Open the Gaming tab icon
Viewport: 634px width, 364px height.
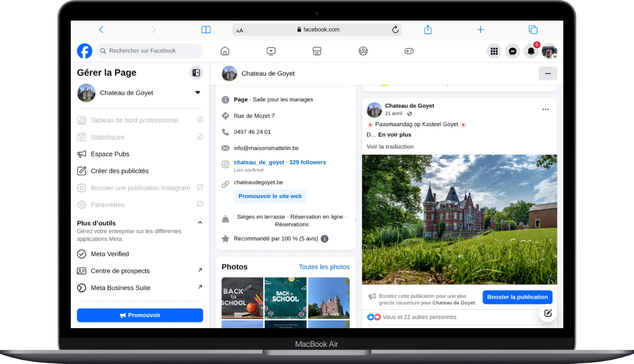[409, 51]
